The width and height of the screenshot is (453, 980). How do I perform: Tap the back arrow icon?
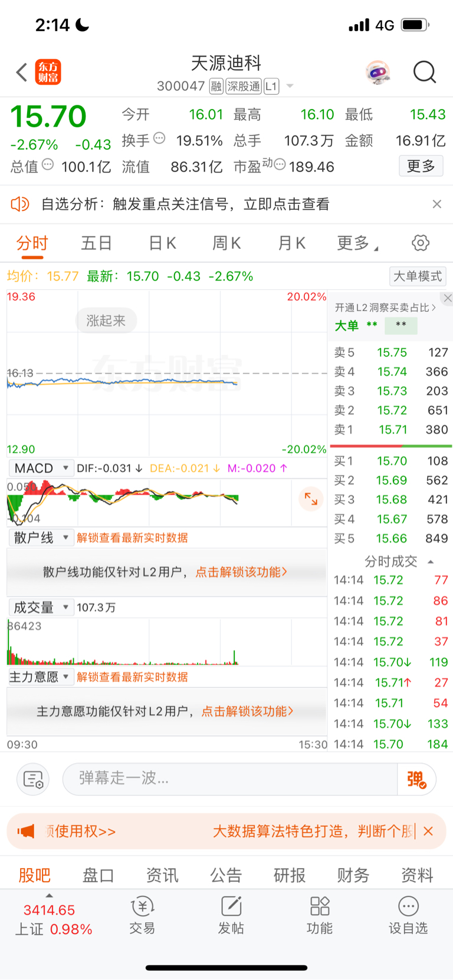(22, 72)
